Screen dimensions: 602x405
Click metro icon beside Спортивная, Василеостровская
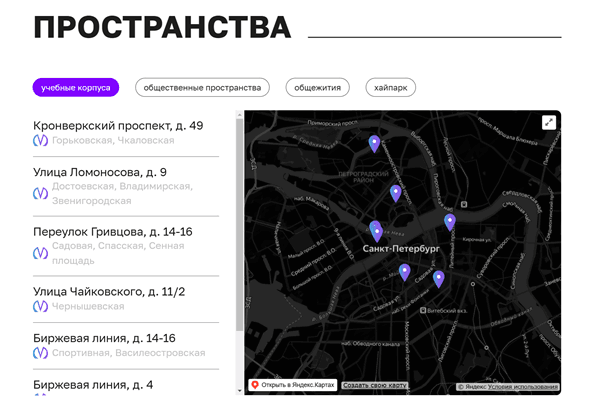click(41, 354)
